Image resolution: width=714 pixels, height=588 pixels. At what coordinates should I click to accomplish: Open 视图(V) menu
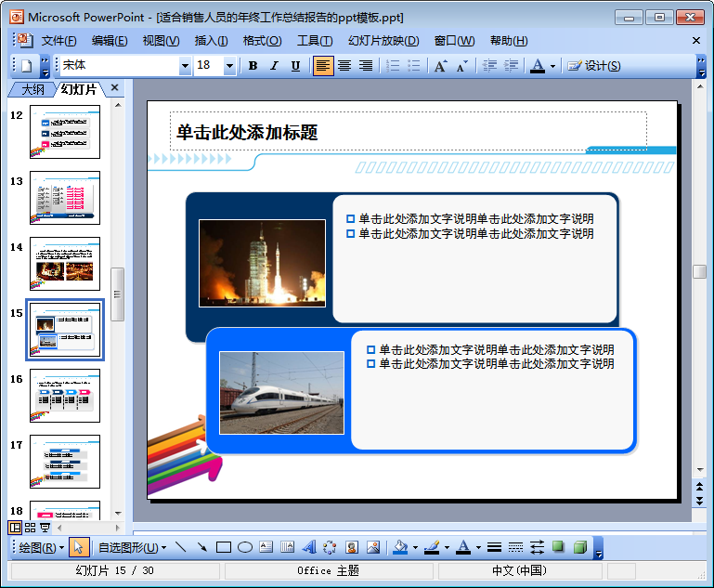coord(161,41)
